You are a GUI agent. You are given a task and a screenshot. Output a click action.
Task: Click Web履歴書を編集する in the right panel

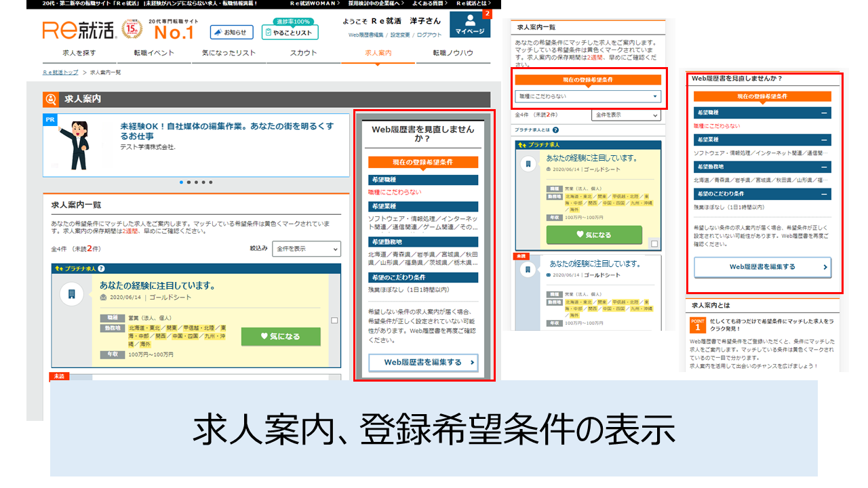(762, 267)
